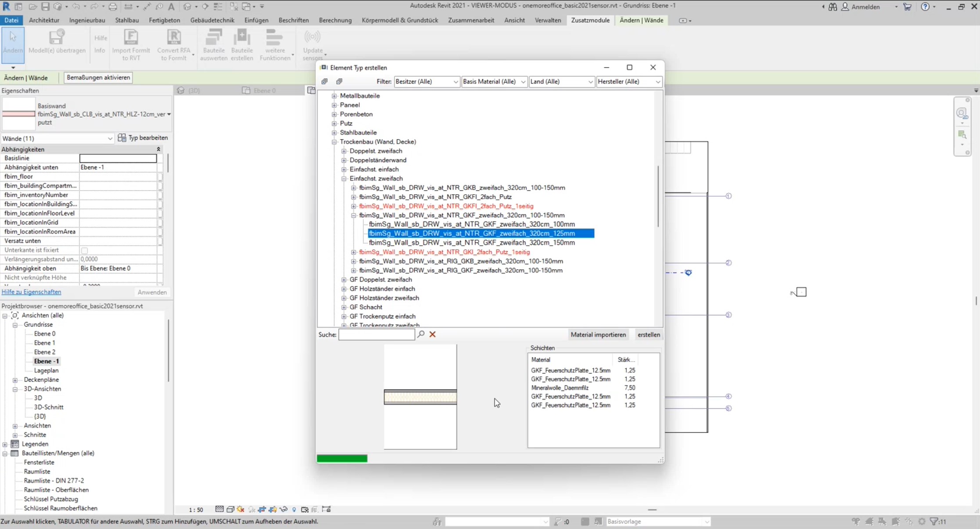Open the Basis Material (Alle) filter dropdown
Image resolution: width=980 pixels, height=529 pixels.
click(494, 82)
